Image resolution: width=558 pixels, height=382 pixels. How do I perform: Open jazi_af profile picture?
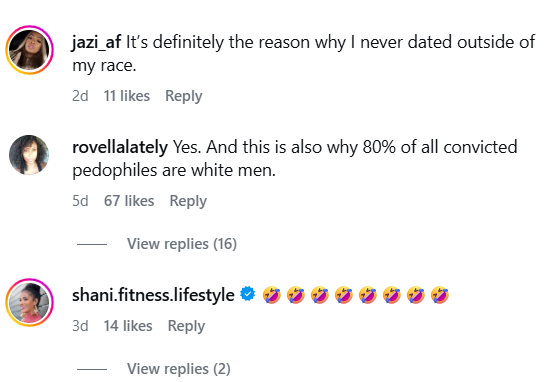[29, 50]
